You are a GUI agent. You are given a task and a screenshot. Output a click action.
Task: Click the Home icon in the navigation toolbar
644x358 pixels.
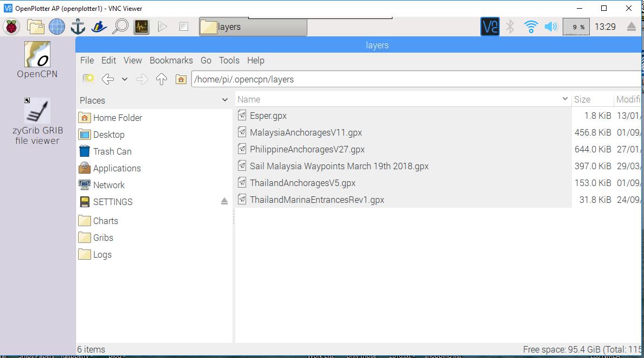coord(181,79)
